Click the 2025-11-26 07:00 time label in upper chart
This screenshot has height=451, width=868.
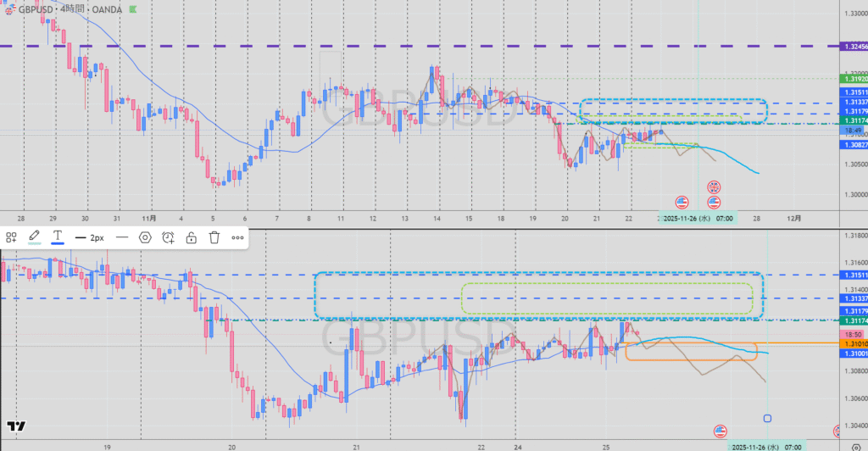tap(699, 218)
